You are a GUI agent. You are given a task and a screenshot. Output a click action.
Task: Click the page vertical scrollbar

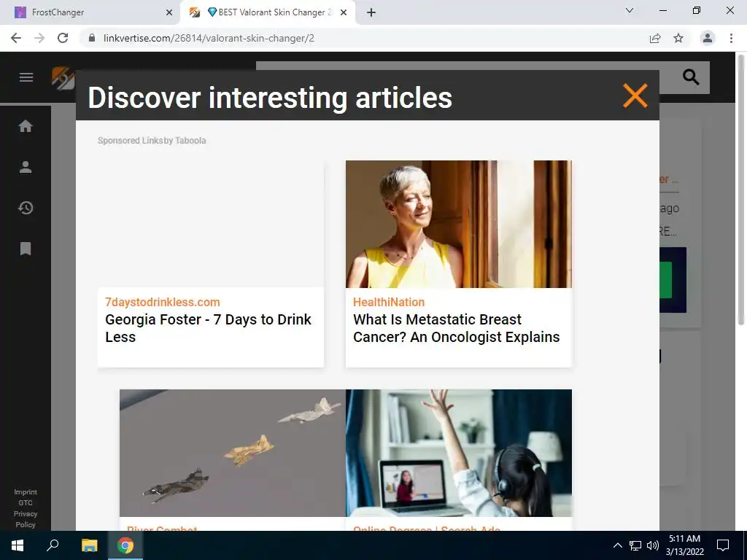coord(741,190)
